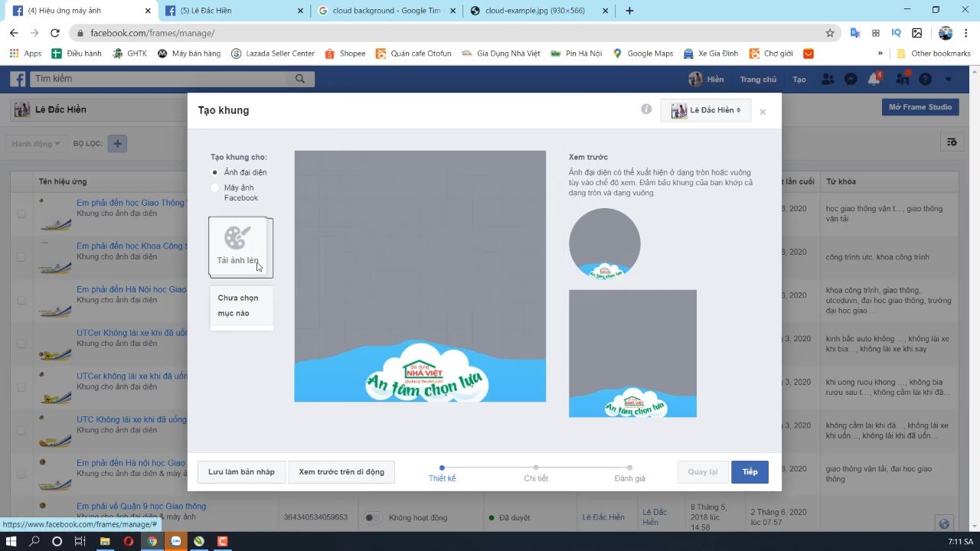
Task: Open notifications bell icon
Action: pyautogui.click(x=874, y=79)
